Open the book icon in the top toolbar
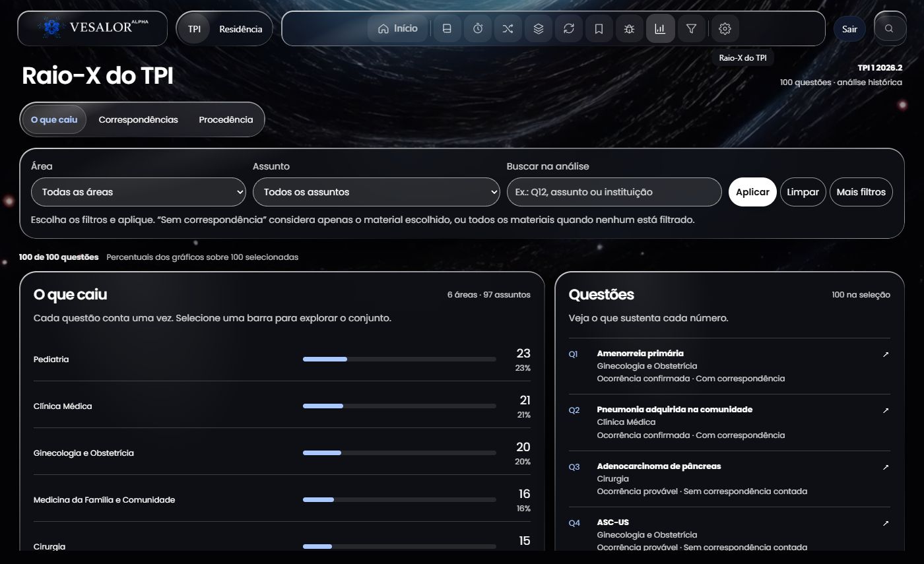Image resolution: width=924 pixels, height=564 pixels. [447, 28]
